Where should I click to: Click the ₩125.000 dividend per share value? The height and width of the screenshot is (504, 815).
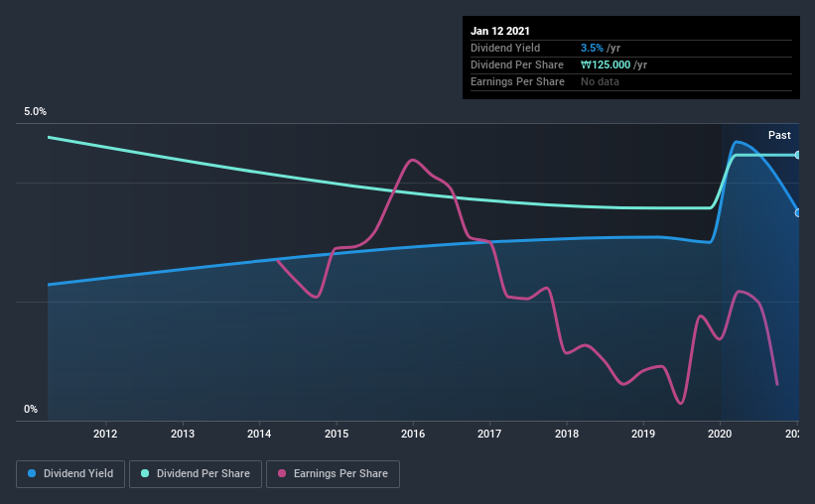pyautogui.click(x=606, y=64)
